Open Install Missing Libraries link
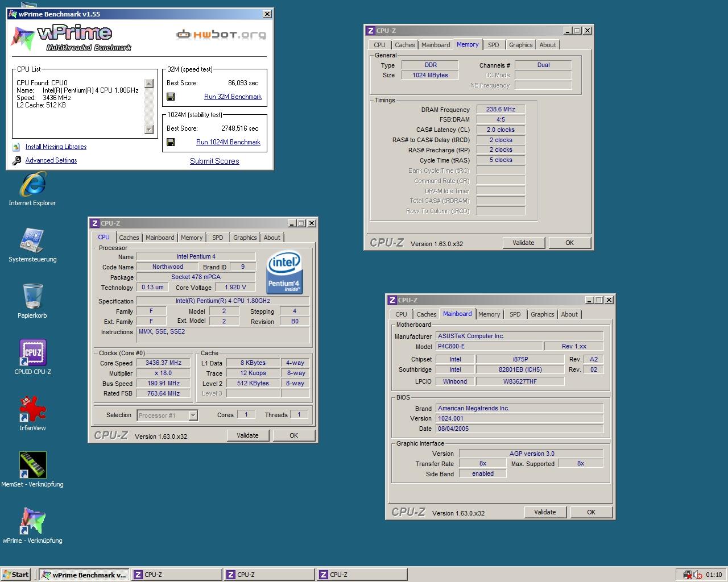The height and width of the screenshot is (582, 728). (56, 147)
